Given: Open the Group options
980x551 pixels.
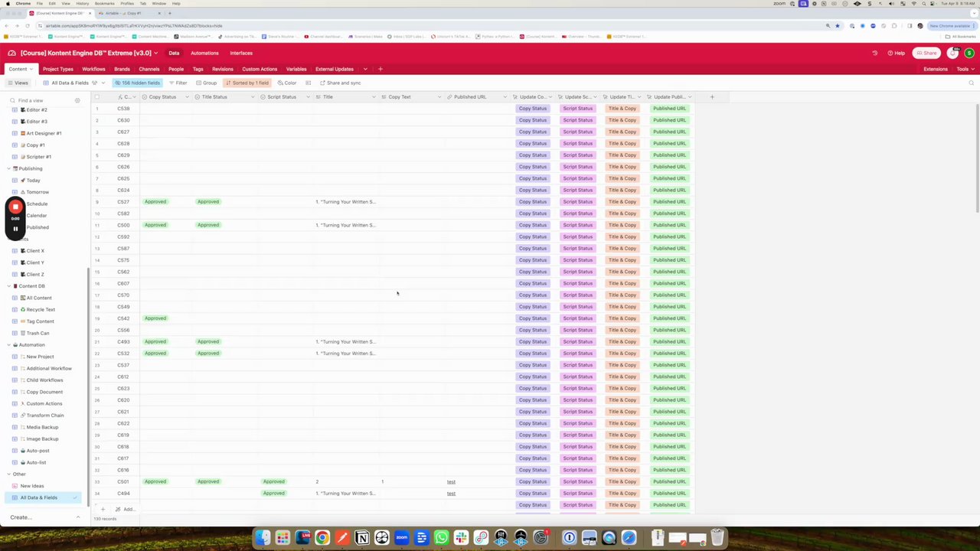Looking at the screenshot, I should 207,83.
